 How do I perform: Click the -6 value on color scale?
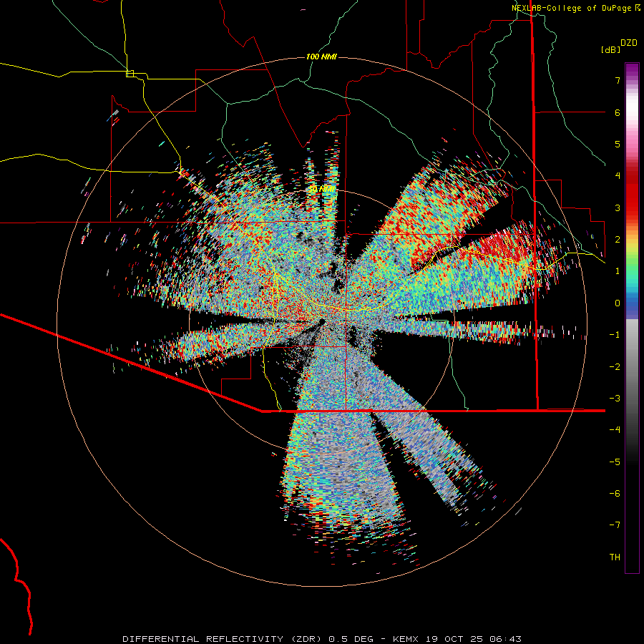(x=615, y=494)
